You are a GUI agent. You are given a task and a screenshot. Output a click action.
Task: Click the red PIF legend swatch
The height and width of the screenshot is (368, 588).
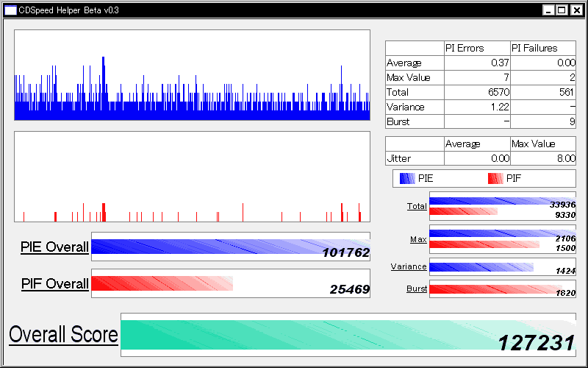click(x=495, y=178)
